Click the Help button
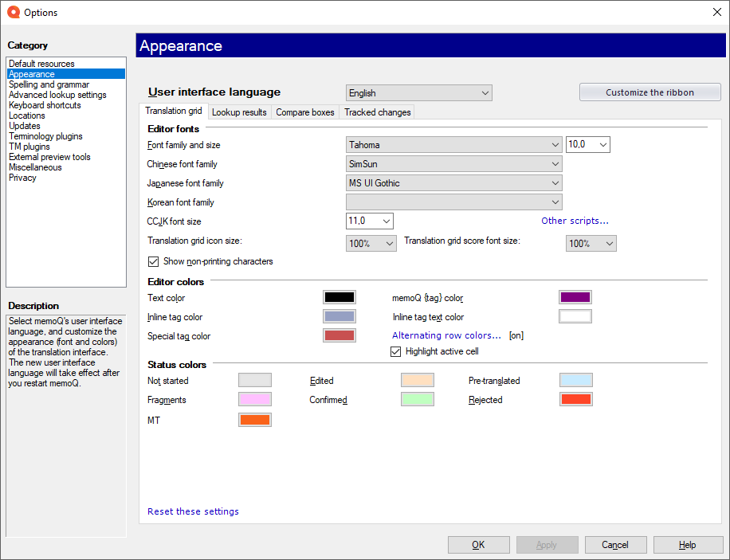This screenshot has height=560, width=730. click(688, 545)
